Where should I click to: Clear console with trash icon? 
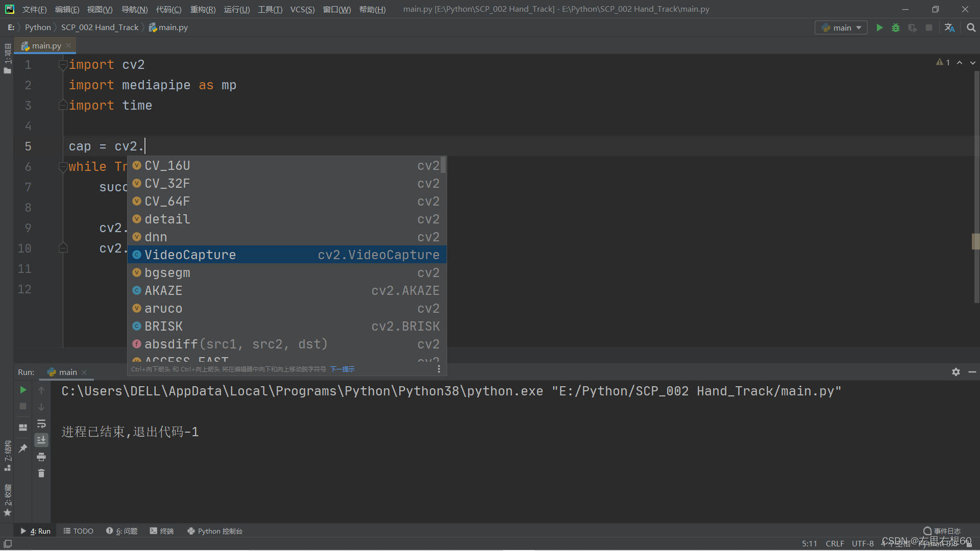(41, 473)
